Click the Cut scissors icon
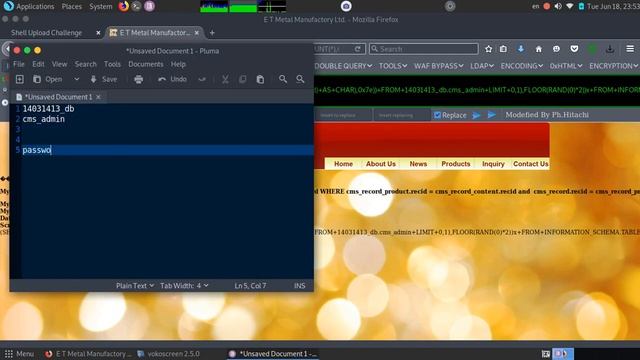 (x=225, y=79)
